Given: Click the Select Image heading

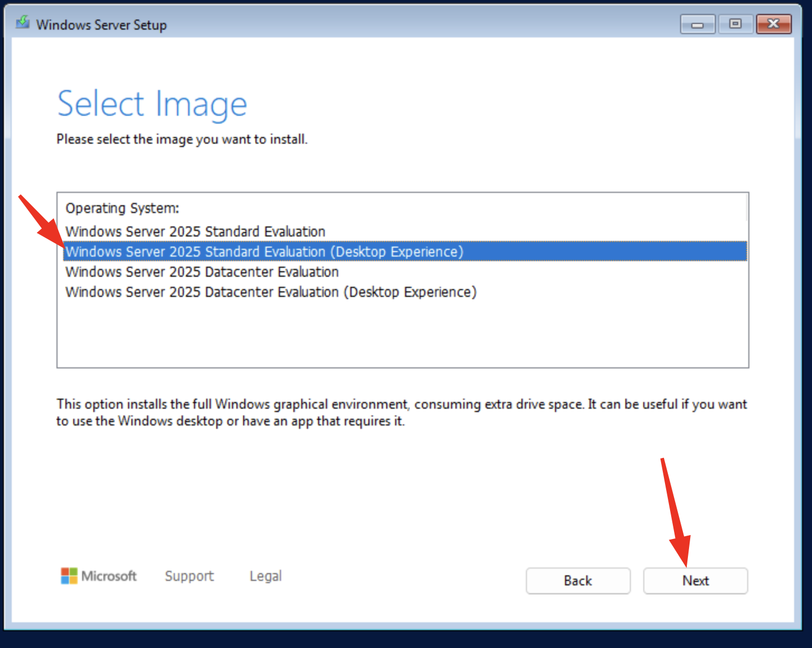Looking at the screenshot, I should [x=152, y=104].
